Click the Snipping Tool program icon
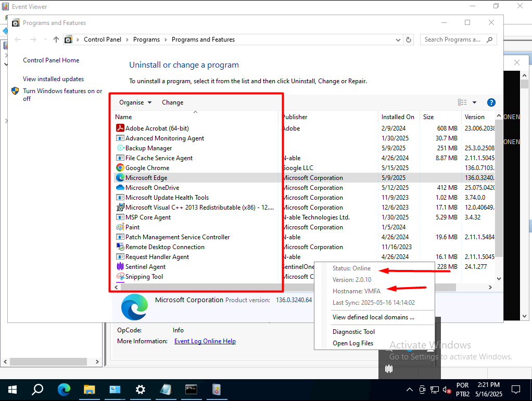This screenshot has height=401, width=532. pos(120,277)
